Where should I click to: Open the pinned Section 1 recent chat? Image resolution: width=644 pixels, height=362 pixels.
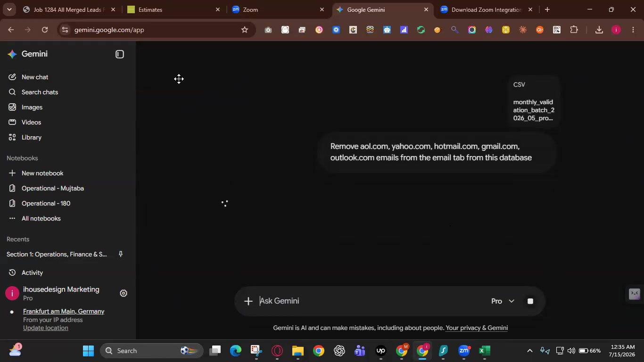pyautogui.click(x=57, y=254)
